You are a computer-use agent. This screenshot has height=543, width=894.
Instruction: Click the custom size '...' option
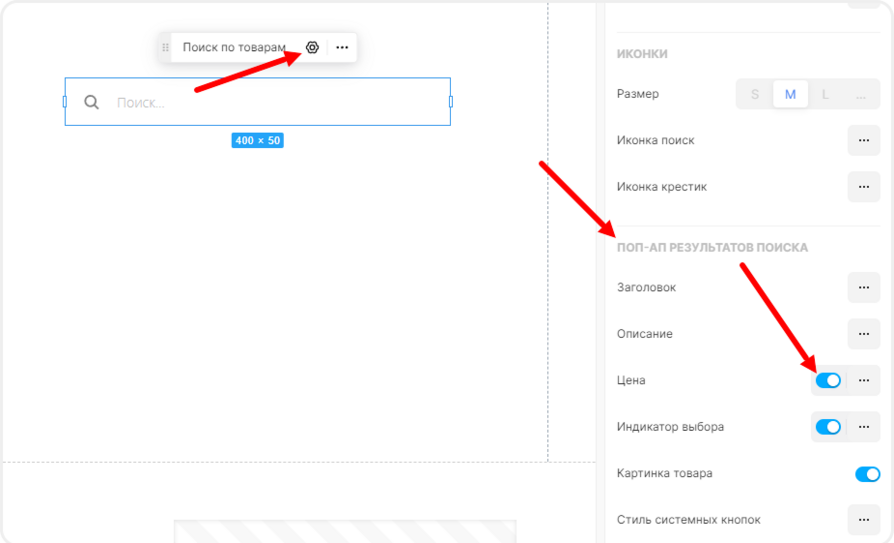(860, 95)
